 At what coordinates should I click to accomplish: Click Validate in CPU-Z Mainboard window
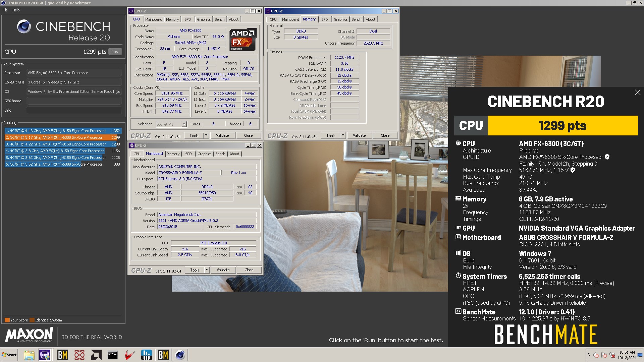pos(223,270)
